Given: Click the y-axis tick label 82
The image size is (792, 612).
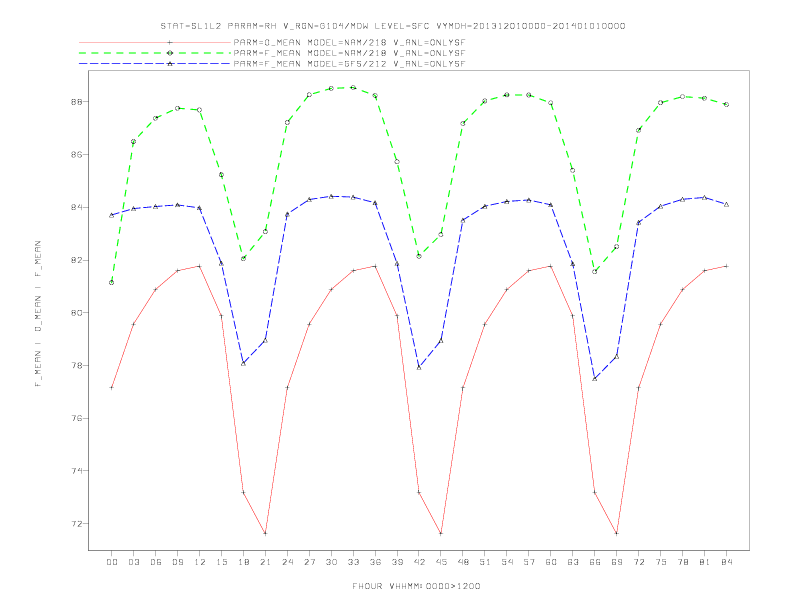Looking at the screenshot, I should (x=77, y=260).
